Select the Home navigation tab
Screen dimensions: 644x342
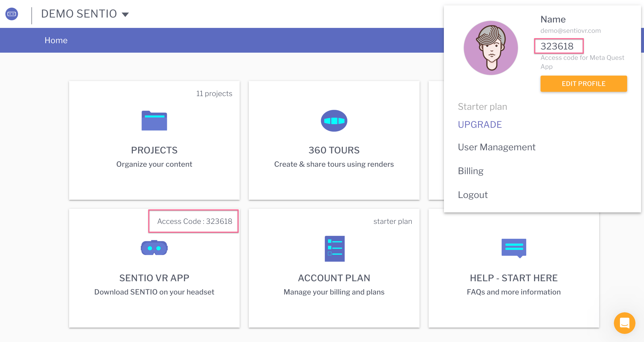(x=56, y=40)
